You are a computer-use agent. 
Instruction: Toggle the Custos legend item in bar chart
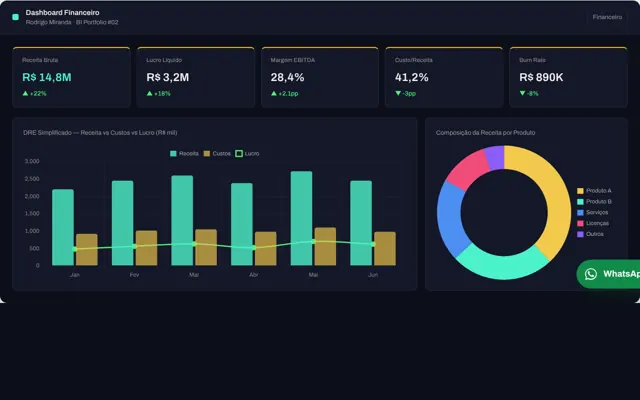click(217, 153)
